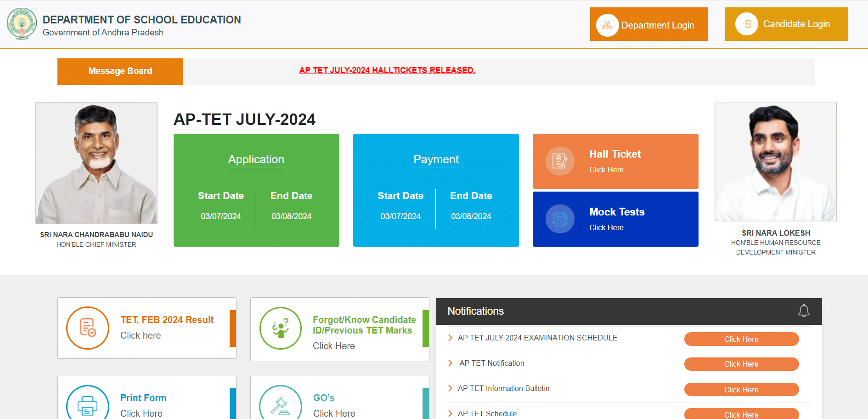
Task: Click the Payment card start date area
Action: point(400,207)
